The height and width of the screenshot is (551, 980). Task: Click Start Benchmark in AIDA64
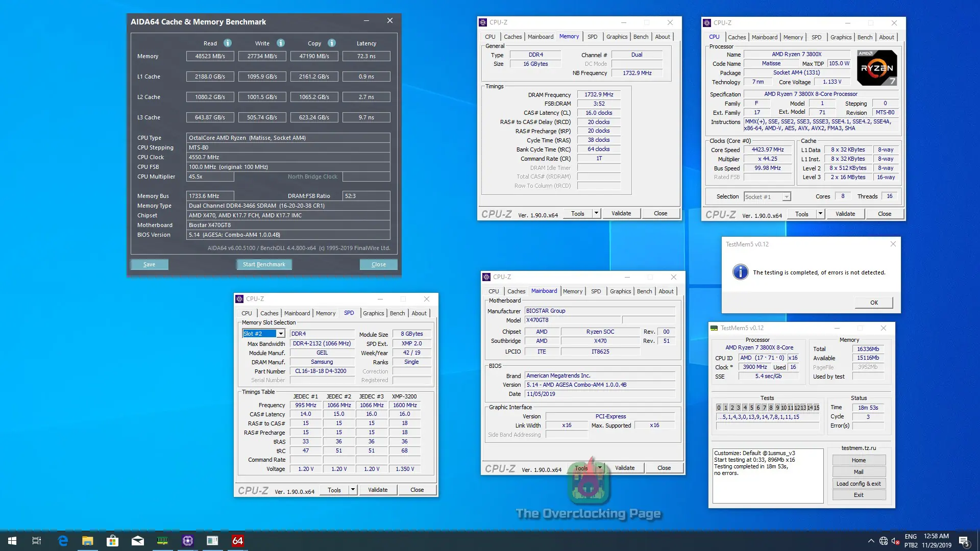point(264,264)
